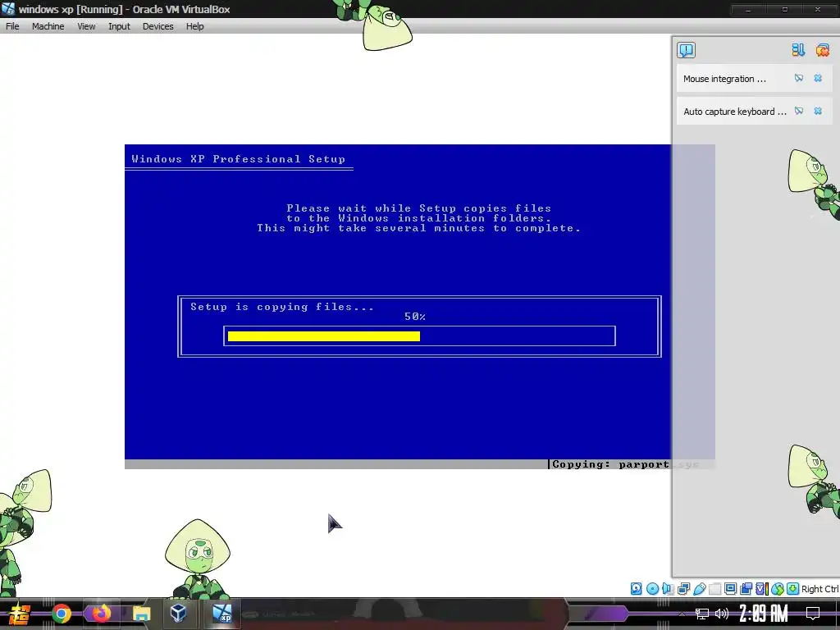Toggle notification ordering by arrival icon
This screenshot has height=630, width=840.
[x=798, y=50]
